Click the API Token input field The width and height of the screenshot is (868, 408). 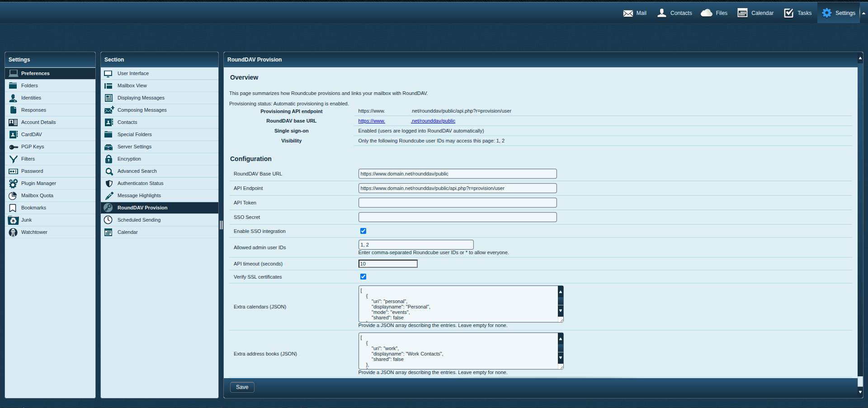[457, 203]
